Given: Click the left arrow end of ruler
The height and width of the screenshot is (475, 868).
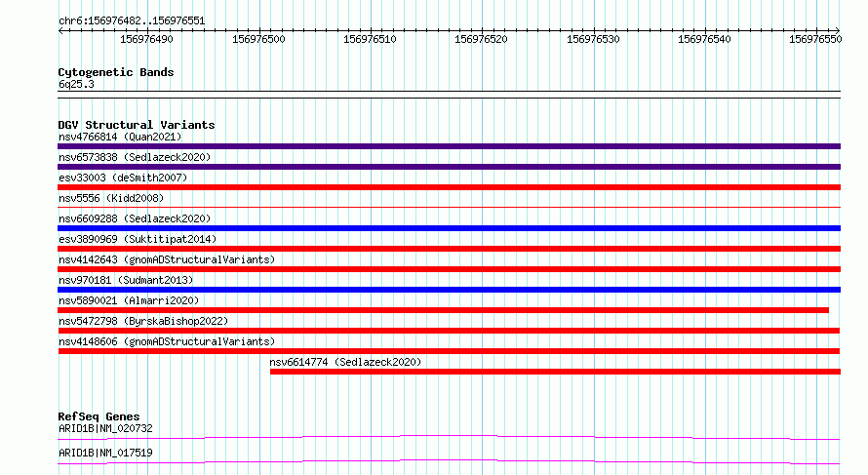Looking at the screenshot, I should (60, 30).
